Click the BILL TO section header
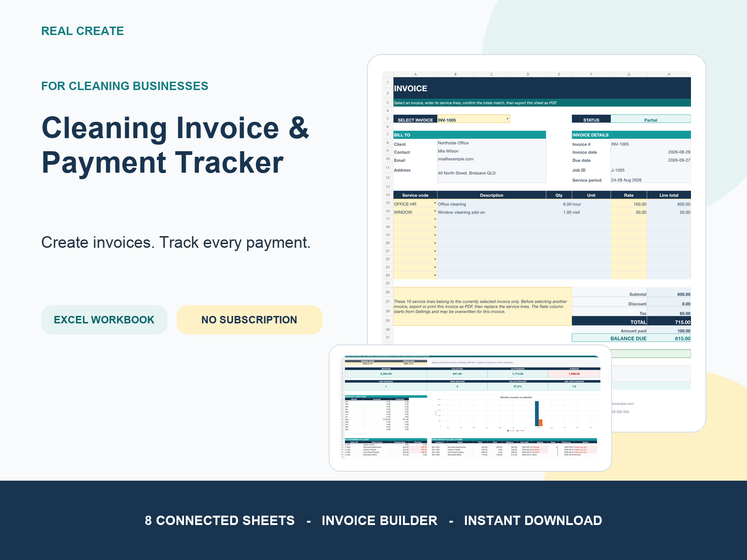 click(470, 135)
